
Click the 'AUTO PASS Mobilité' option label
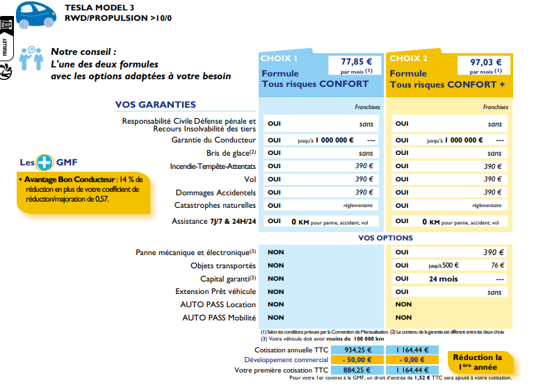[219, 318]
